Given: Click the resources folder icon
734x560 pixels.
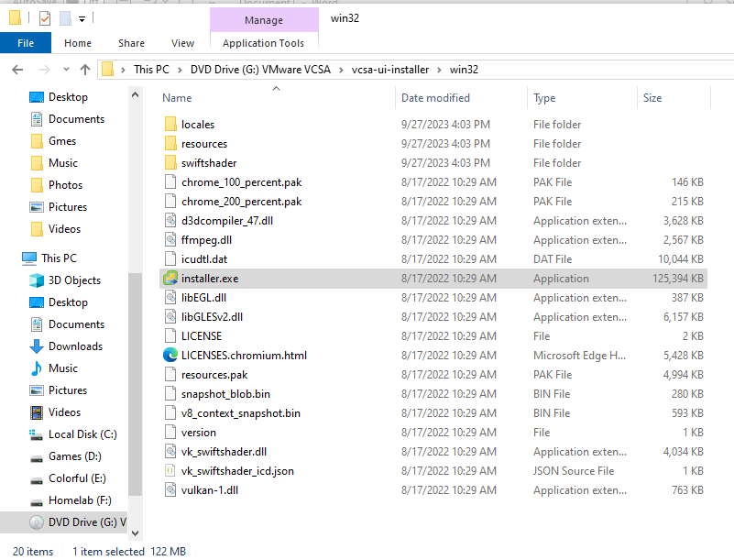Looking at the screenshot, I should (170, 143).
